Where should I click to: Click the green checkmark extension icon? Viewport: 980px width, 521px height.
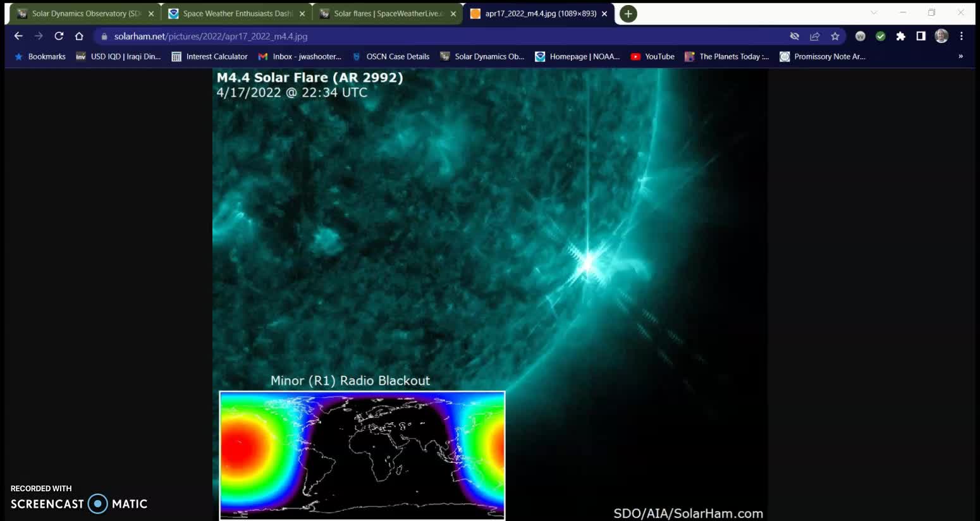click(x=881, y=37)
